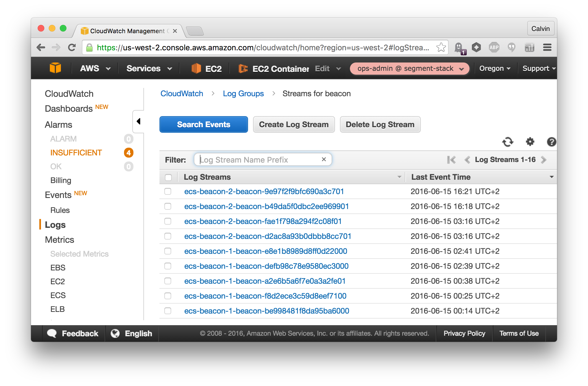Click the padlock icon in address bar

[89, 48]
